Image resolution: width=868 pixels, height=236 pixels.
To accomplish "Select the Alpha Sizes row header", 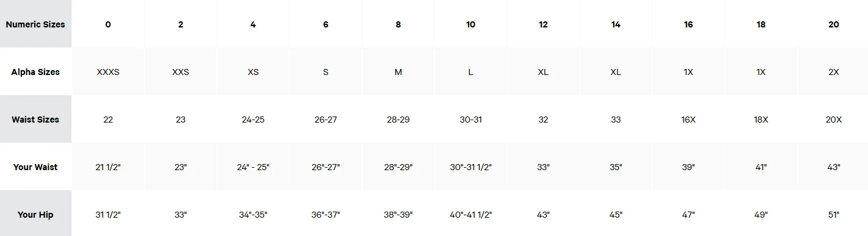I will (35, 72).
